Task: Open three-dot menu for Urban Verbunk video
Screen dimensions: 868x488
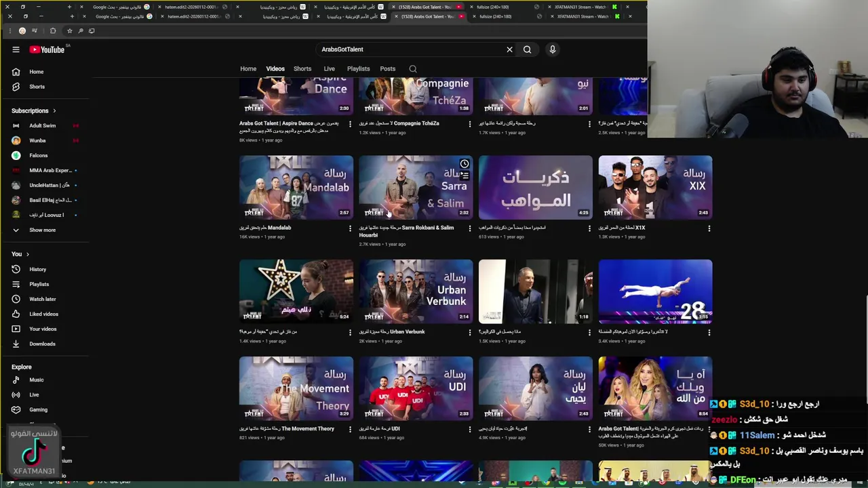Action: click(470, 332)
